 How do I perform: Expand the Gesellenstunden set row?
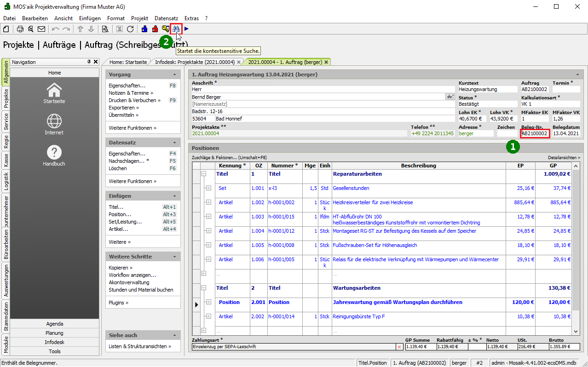[x=208, y=188]
